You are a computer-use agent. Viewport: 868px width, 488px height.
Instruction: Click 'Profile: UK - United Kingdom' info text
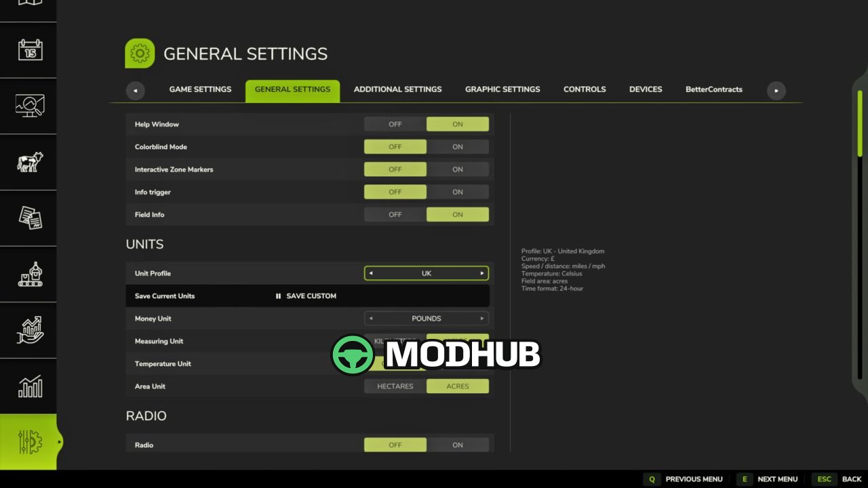point(563,251)
